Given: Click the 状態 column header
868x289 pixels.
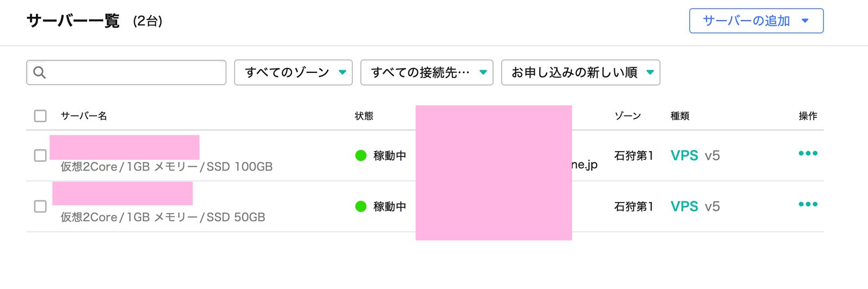Looking at the screenshot, I should 364,116.
